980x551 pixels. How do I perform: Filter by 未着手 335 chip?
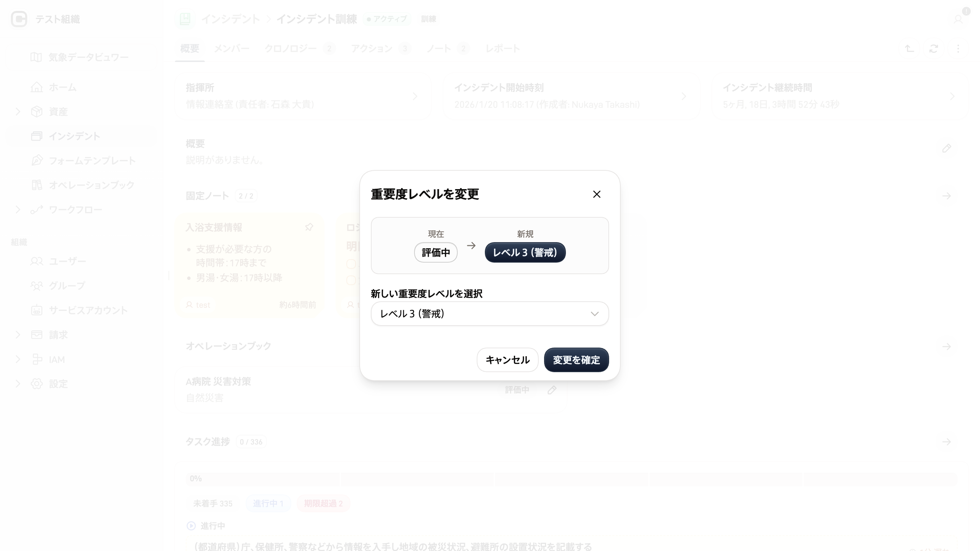[x=213, y=503]
